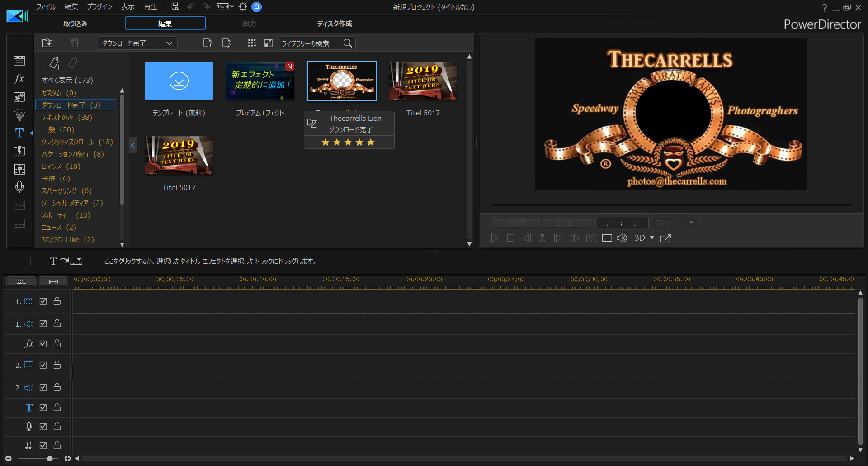Click the テンプレート (無料) download tile
Image resolution: width=868 pixels, height=466 pixels.
click(x=179, y=81)
